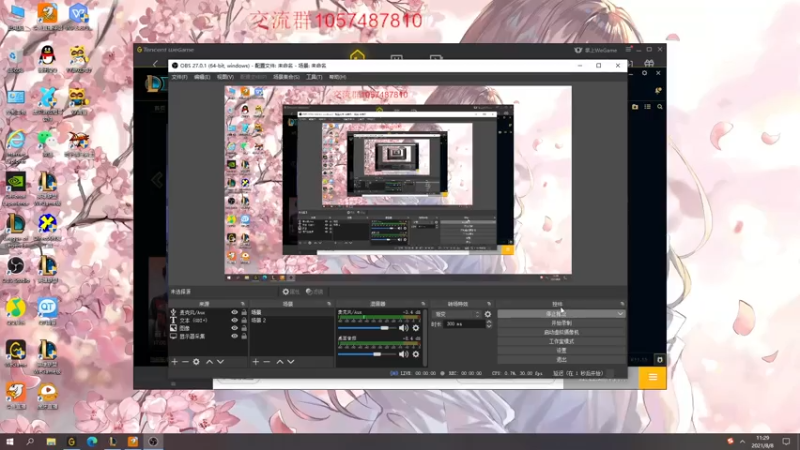Open the 渐变 transition dropdown
The width and height of the screenshot is (800, 450).
click(x=456, y=314)
